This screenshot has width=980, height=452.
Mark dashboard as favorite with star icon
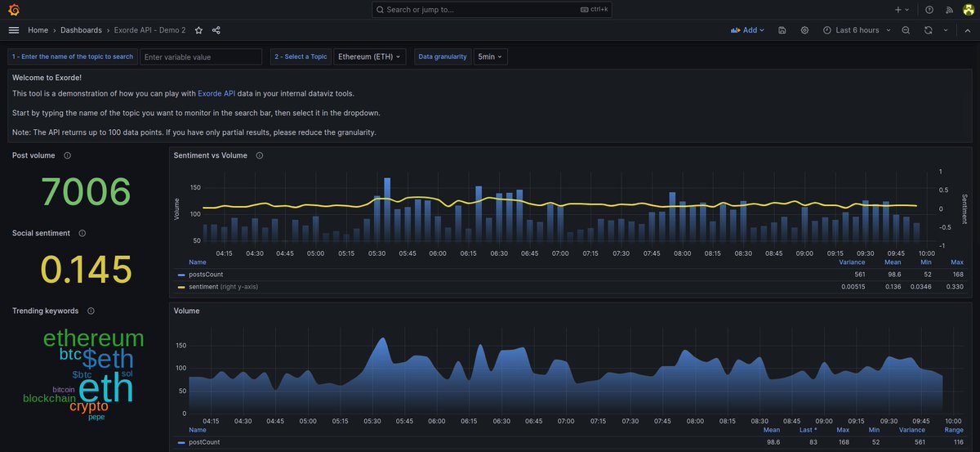(x=199, y=30)
